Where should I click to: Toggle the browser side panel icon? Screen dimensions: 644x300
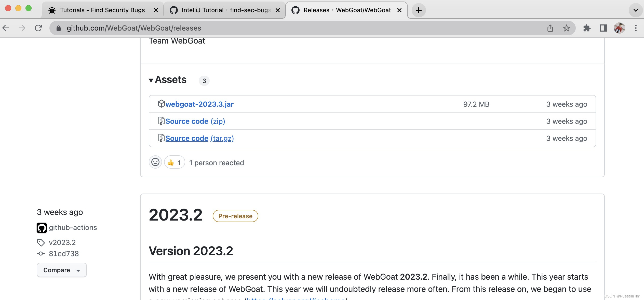pos(603,28)
